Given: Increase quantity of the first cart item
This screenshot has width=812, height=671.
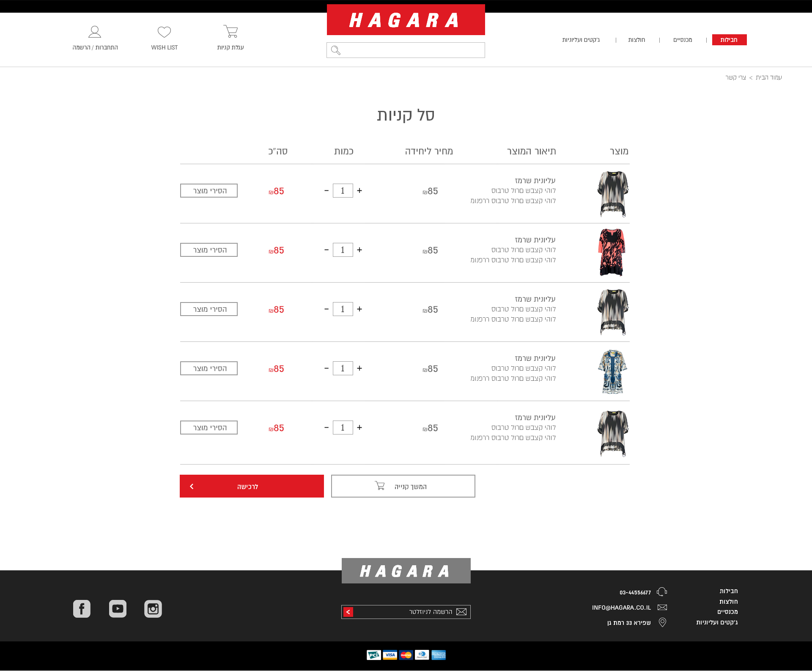Looking at the screenshot, I should coord(359,191).
